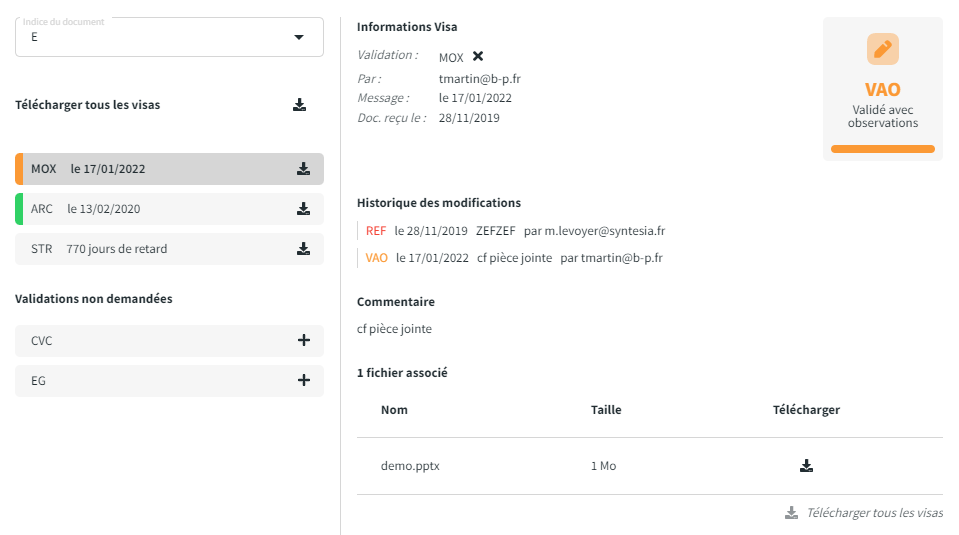Image resolution: width=959 pixels, height=535 pixels.
Task: Download the STR visa file
Action: [303, 249]
